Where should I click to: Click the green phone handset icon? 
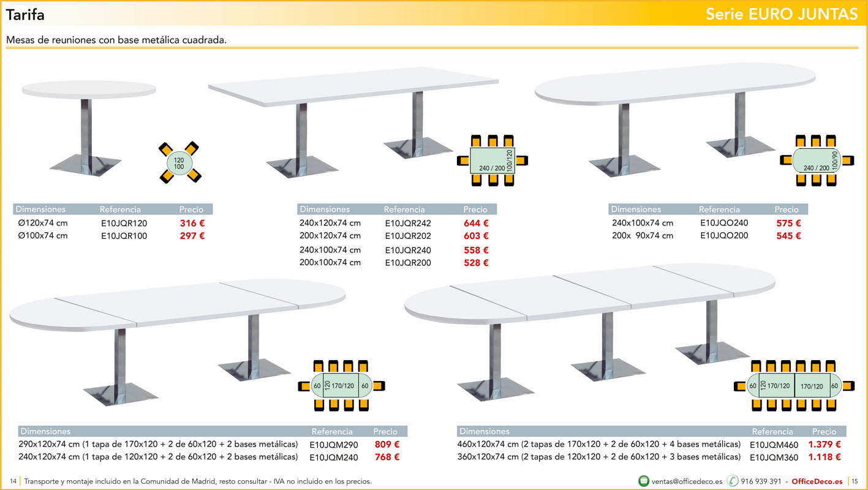732,481
